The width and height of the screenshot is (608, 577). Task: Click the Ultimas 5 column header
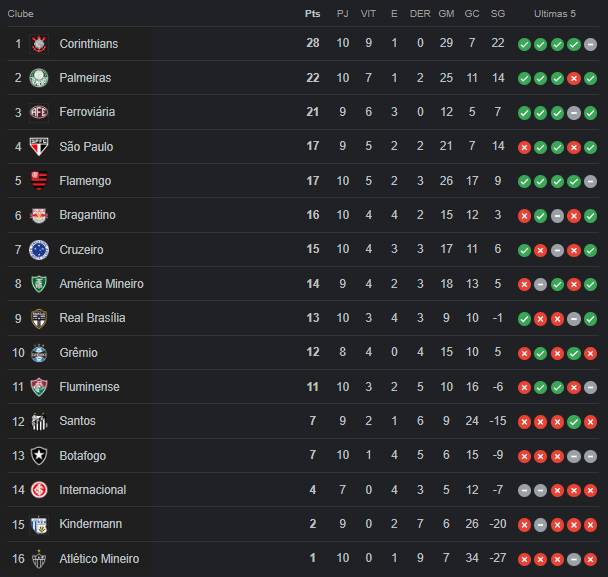555,14
